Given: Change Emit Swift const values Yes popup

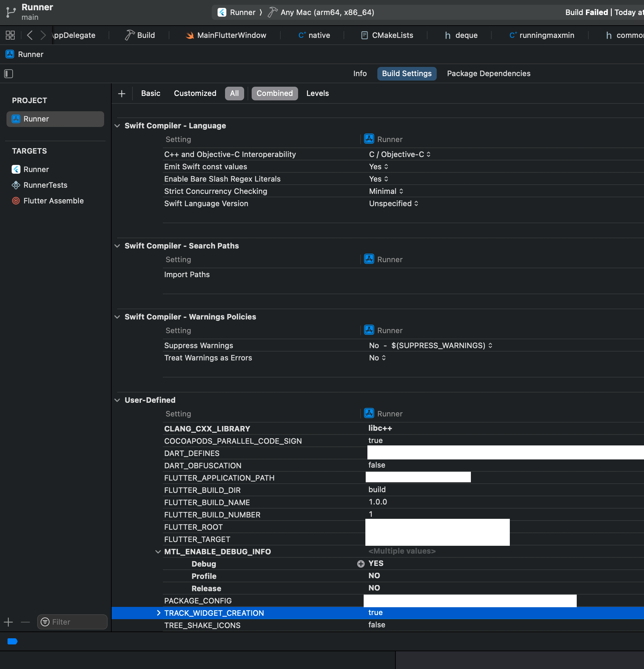Looking at the screenshot, I should click(x=378, y=167).
